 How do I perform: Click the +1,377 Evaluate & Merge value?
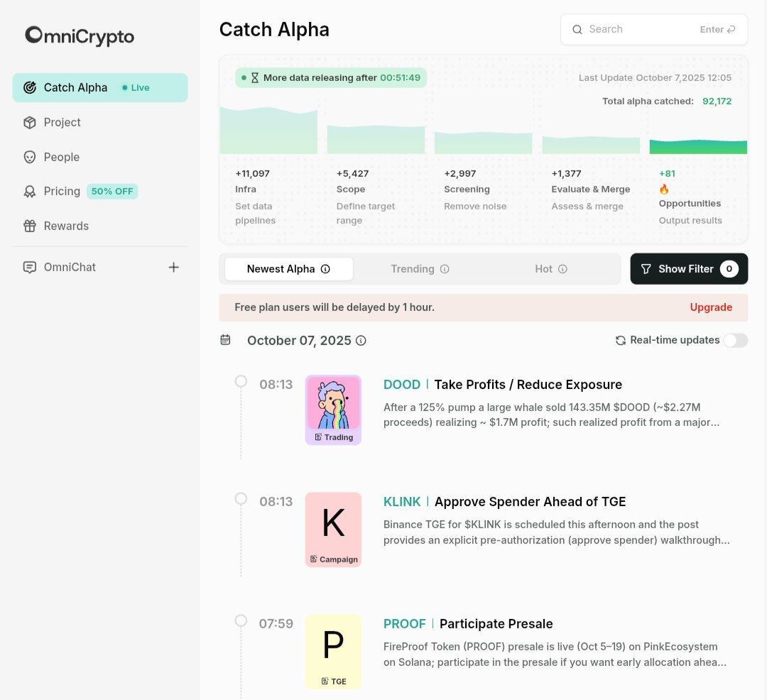[567, 173]
